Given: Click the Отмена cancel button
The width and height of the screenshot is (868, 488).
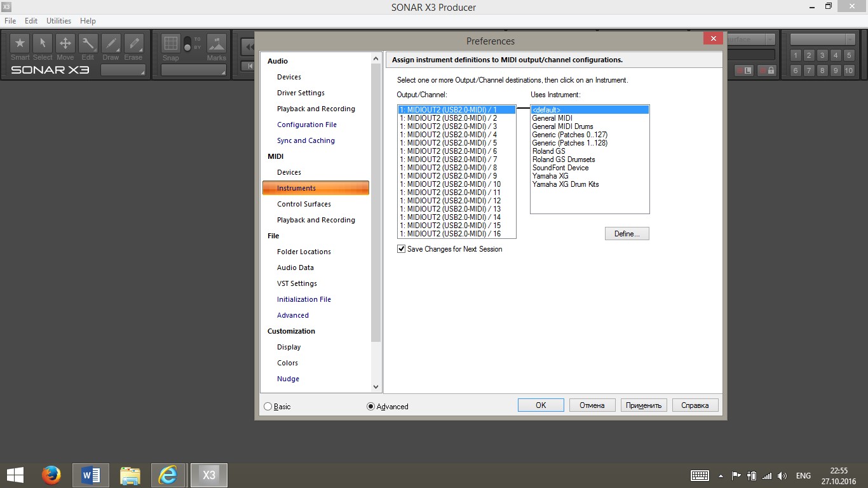Looking at the screenshot, I should click(592, 405).
